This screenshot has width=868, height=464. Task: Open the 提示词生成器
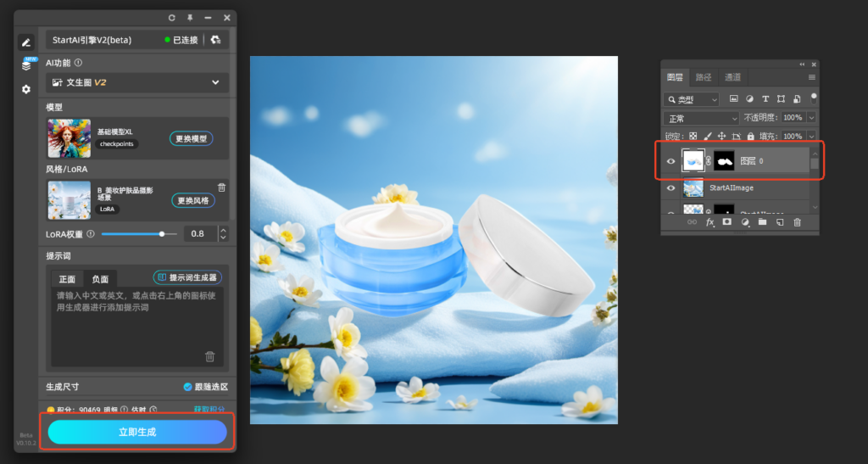coord(187,277)
